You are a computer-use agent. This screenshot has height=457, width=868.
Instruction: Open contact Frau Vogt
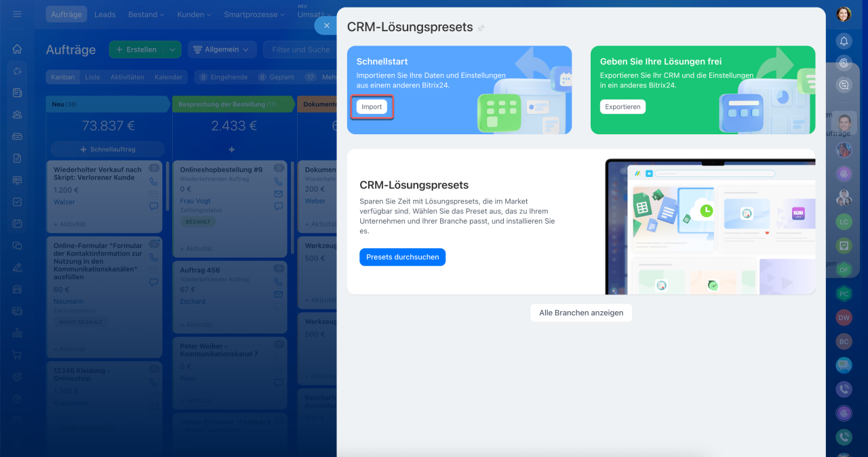(196, 201)
